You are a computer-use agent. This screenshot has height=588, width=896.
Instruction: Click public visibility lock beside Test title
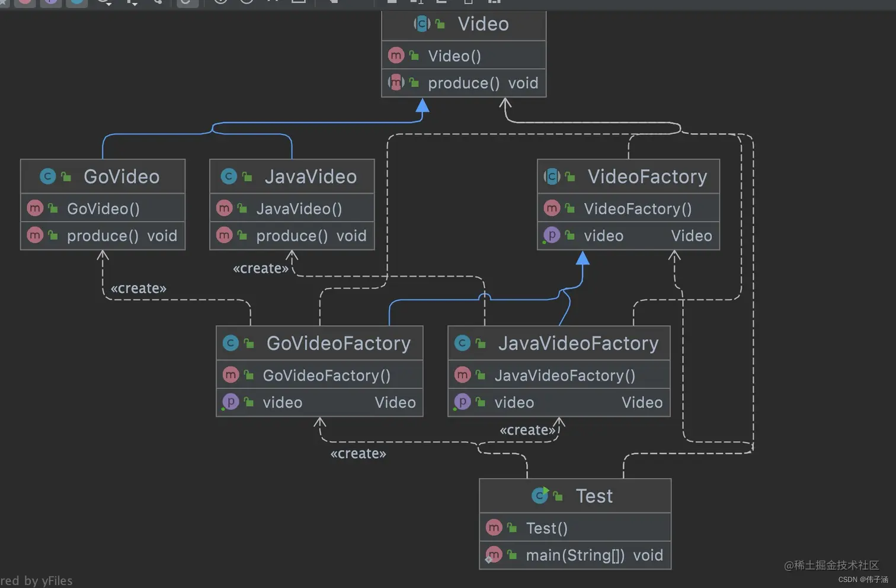[x=558, y=496]
